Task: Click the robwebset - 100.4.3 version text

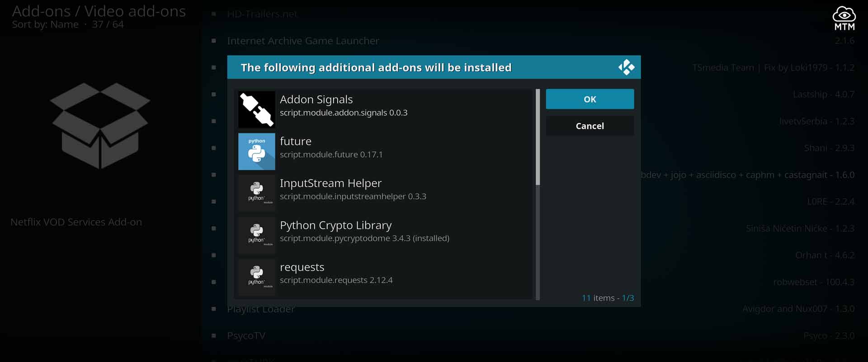Action: [814, 282]
